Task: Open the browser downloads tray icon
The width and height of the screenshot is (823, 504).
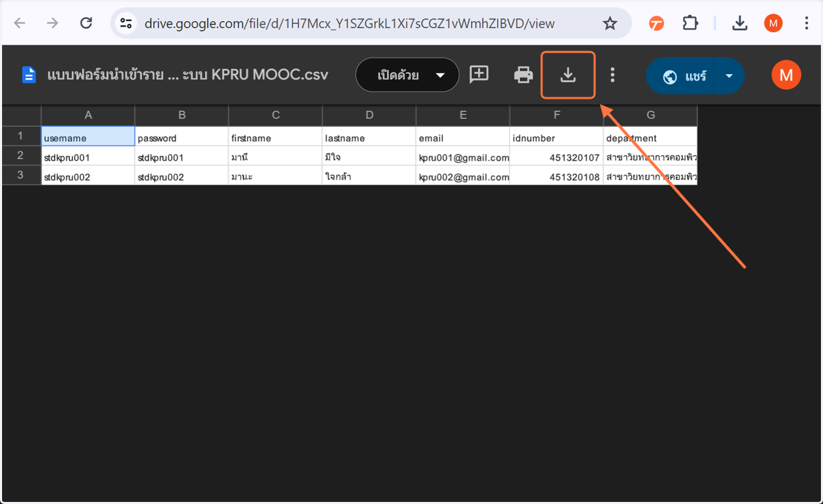Action: coord(739,23)
